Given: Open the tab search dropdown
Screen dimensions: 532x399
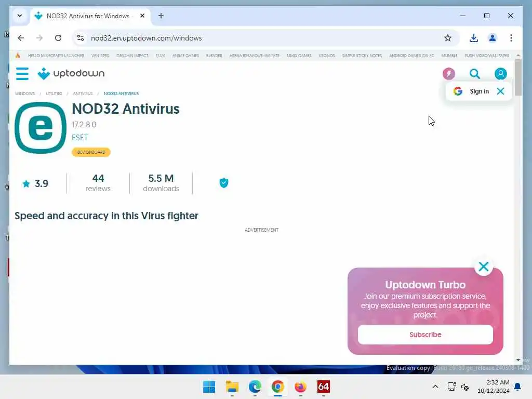Looking at the screenshot, I should coord(20,16).
